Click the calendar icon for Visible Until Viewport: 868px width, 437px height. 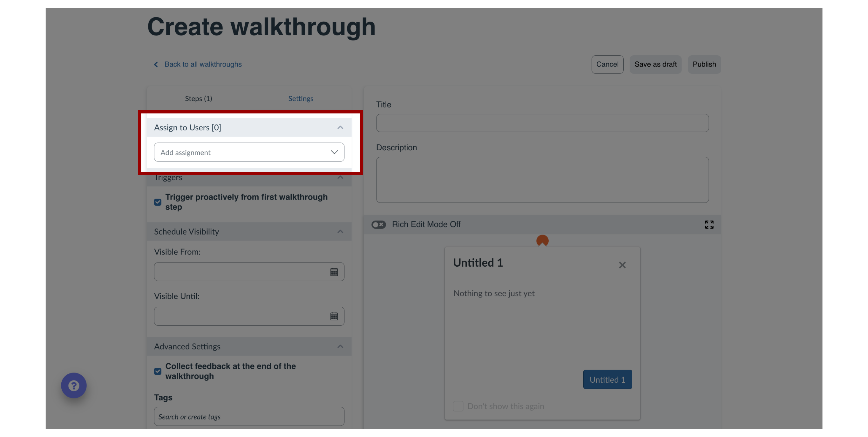(x=334, y=316)
